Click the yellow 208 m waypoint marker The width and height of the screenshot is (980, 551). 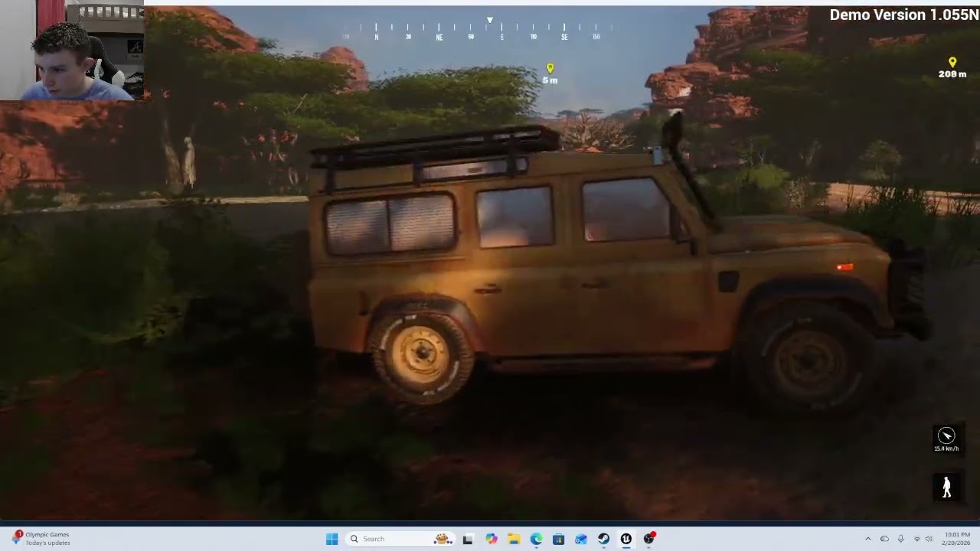pos(952,63)
